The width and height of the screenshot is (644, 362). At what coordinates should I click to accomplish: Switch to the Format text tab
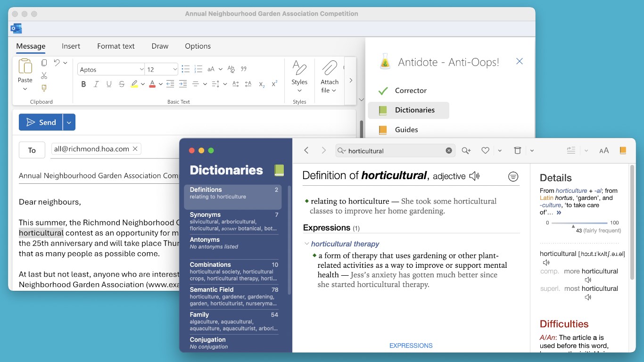coord(116,46)
